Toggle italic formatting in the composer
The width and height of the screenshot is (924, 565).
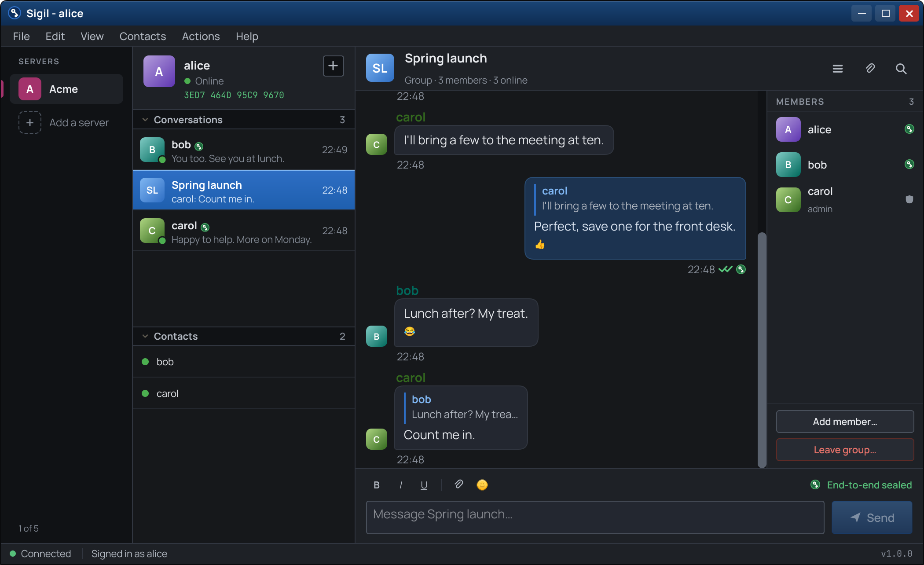(400, 485)
